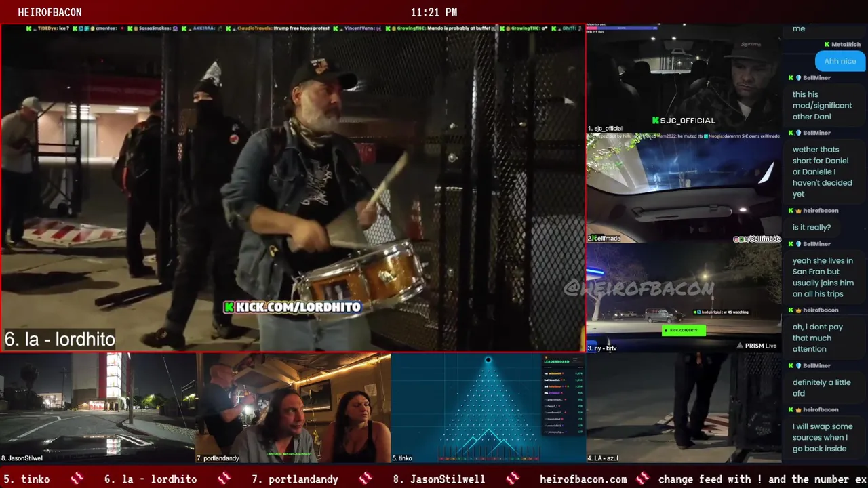Image resolution: width=868 pixels, height=488 pixels.
Task: Click the green KICK.COM/BRTV button
Action: [684, 331]
